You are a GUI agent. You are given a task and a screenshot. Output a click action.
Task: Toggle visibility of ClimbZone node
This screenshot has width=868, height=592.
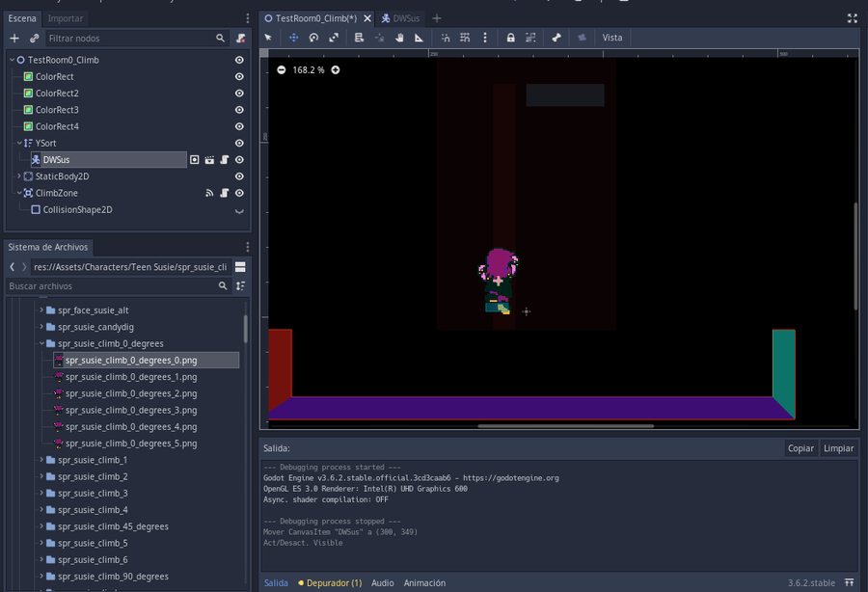[239, 193]
